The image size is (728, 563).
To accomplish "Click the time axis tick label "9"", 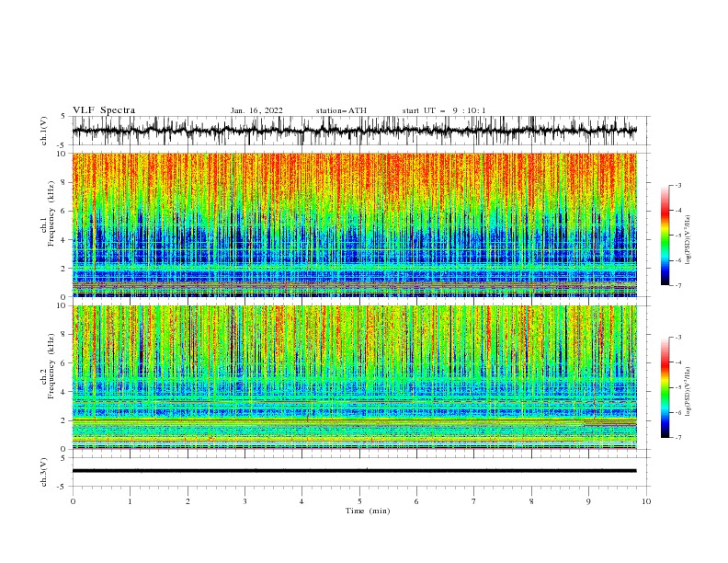I will [x=588, y=501].
